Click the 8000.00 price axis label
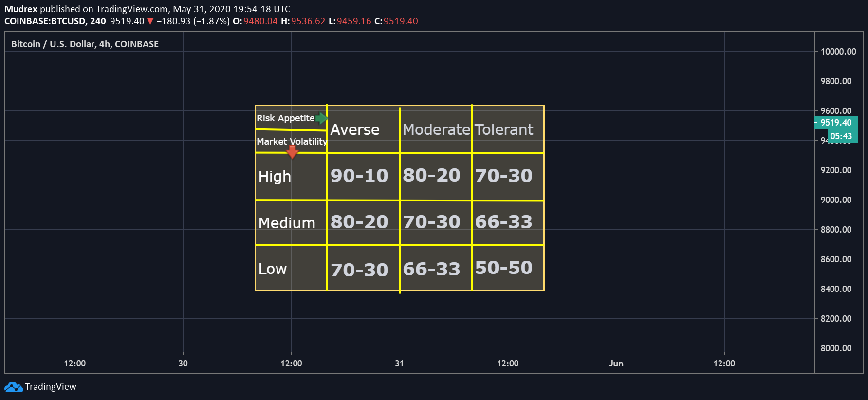Image resolution: width=868 pixels, height=400 pixels. (836, 348)
